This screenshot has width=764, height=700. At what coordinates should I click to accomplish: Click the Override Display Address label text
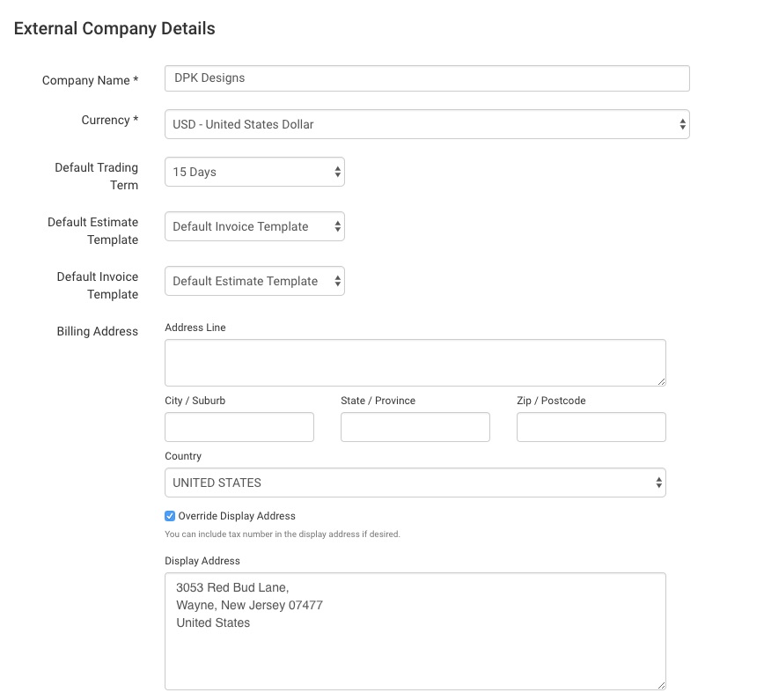[237, 516]
